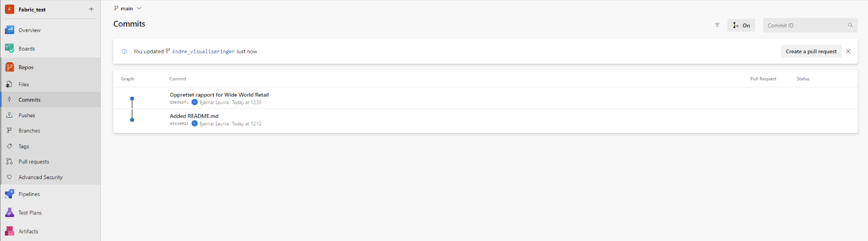Open the Test Plans flask icon
The width and height of the screenshot is (868, 241).
(9, 213)
